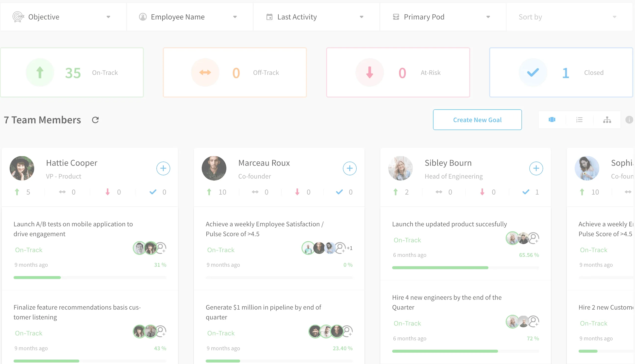635x364 pixels.
Task: Select the At-Risk summary card
Action: click(398, 72)
